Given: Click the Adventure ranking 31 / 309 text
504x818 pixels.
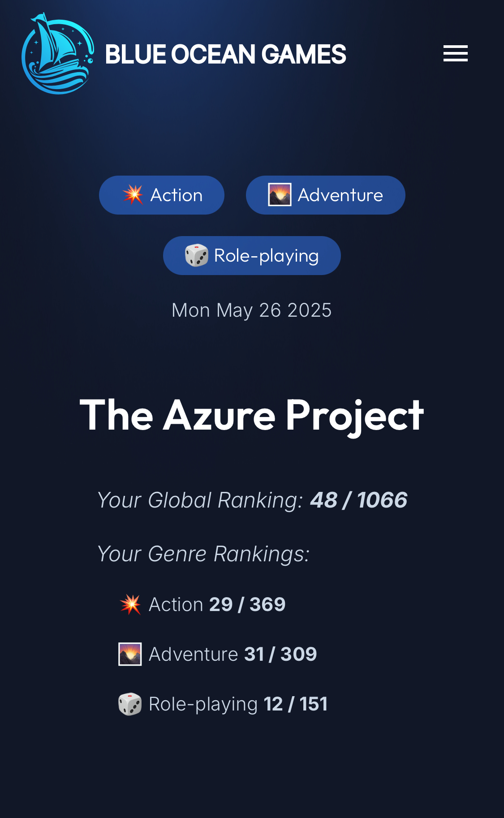Looking at the screenshot, I should click(280, 654).
